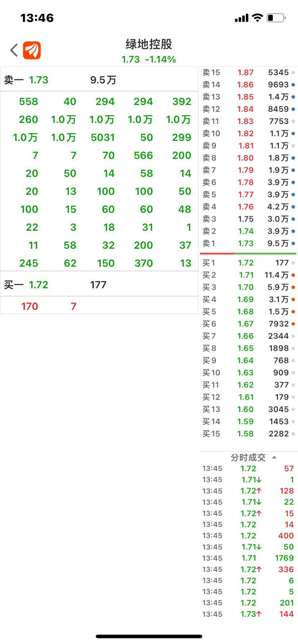The height and width of the screenshot is (644, 298).
Task: Tap the 绿地控股 stock title
Action: coord(149,44)
